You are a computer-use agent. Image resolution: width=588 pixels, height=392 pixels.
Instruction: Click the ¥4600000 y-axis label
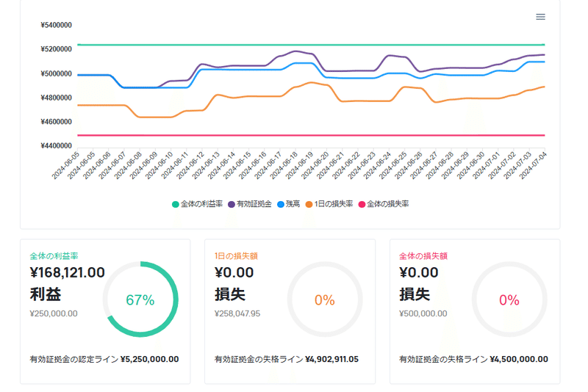click(57, 122)
